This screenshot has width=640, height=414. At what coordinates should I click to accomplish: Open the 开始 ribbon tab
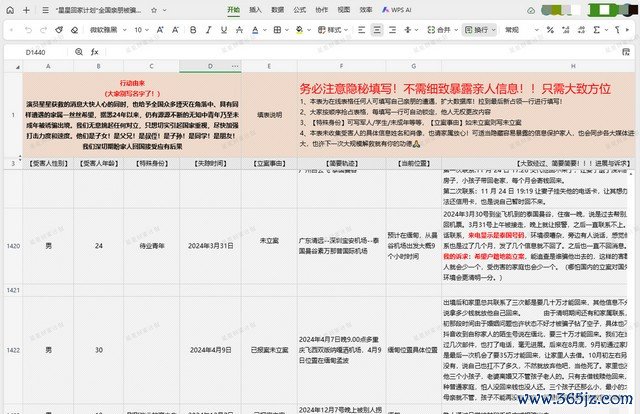click(233, 10)
